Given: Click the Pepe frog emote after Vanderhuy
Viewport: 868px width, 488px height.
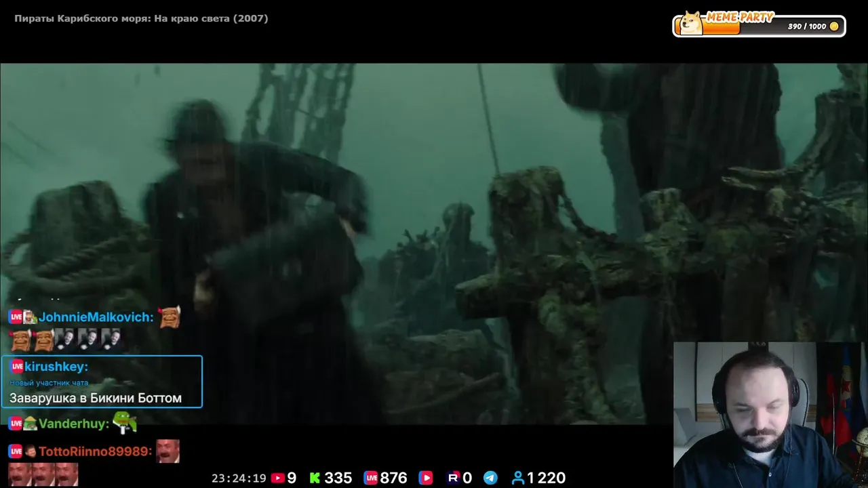Looking at the screenshot, I should tap(125, 422).
